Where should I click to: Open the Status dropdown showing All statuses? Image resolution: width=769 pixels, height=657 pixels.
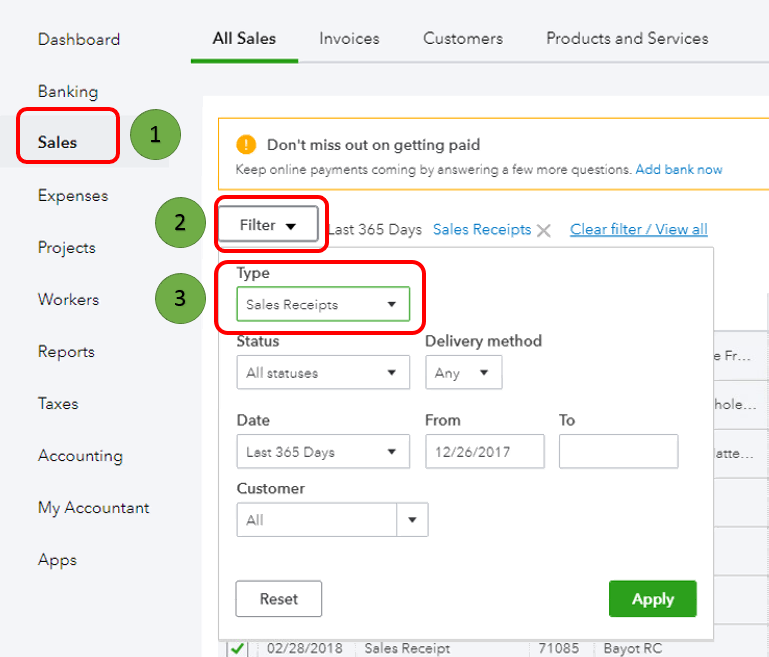[x=322, y=373]
